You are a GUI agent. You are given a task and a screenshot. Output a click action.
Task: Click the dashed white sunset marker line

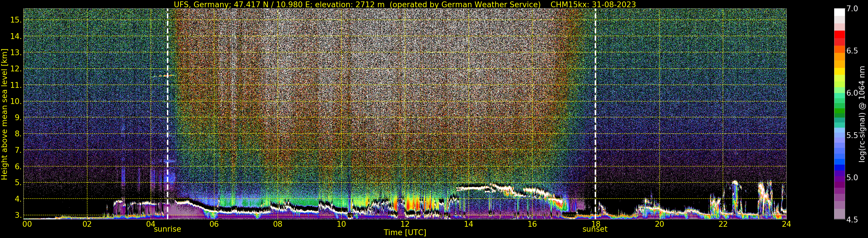[596, 114]
